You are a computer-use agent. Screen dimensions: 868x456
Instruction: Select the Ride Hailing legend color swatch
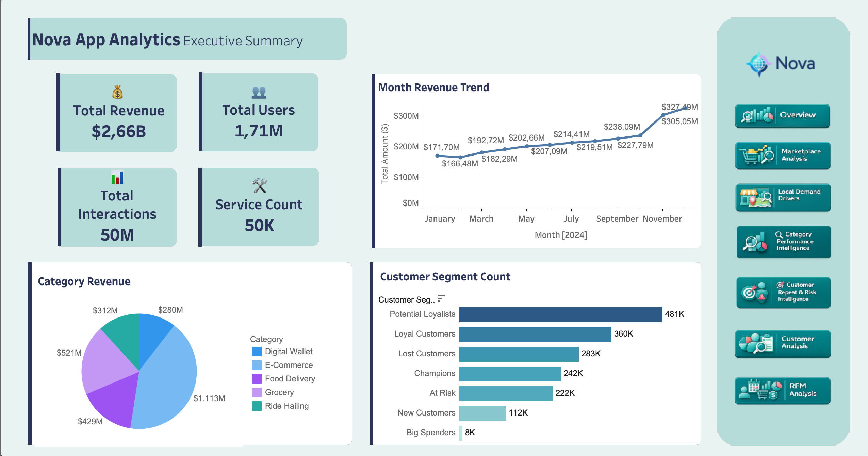point(257,406)
